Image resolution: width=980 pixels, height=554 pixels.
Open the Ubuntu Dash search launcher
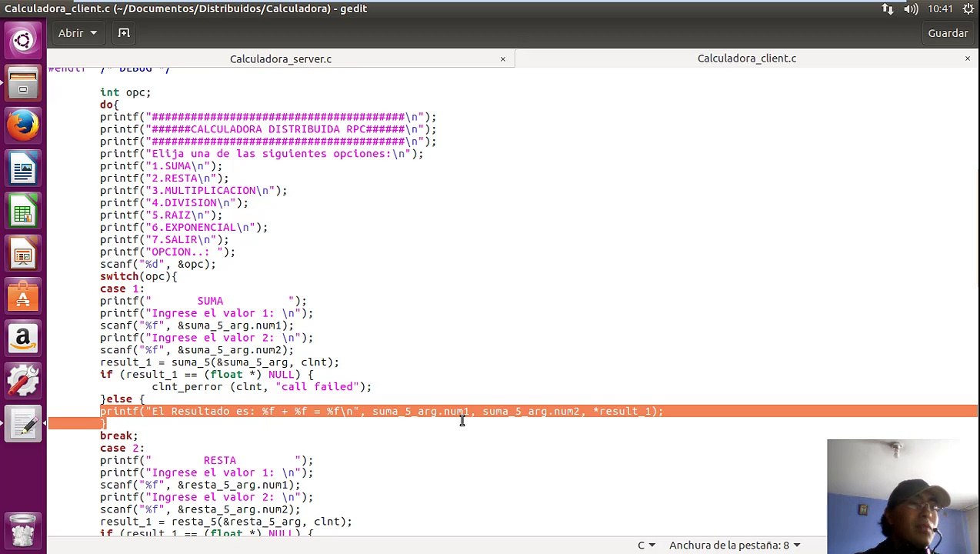[x=22, y=40]
